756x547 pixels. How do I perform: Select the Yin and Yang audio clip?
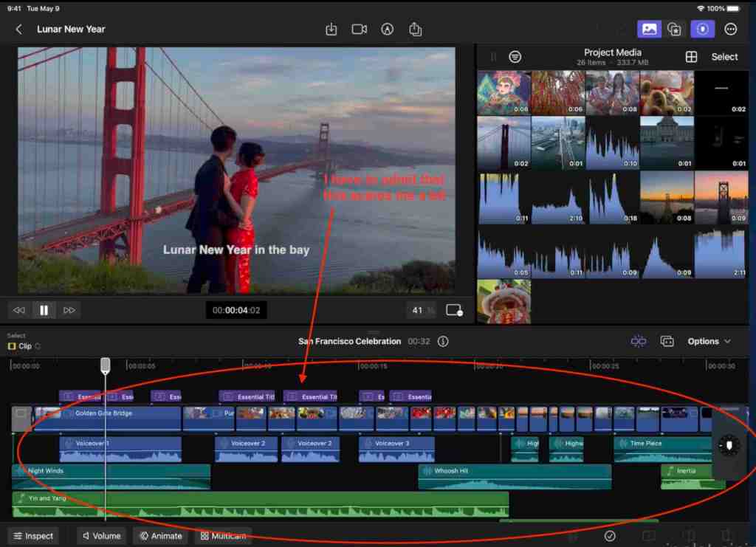[260, 504]
